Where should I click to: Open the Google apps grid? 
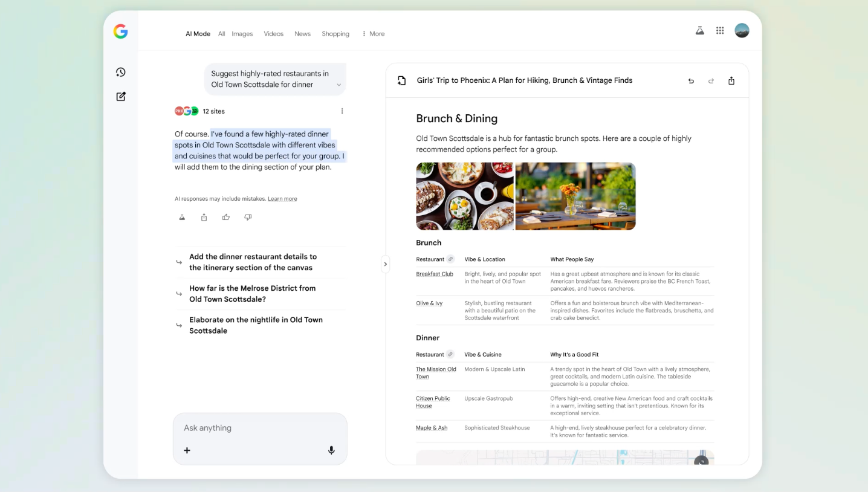pyautogui.click(x=720, y=30)
